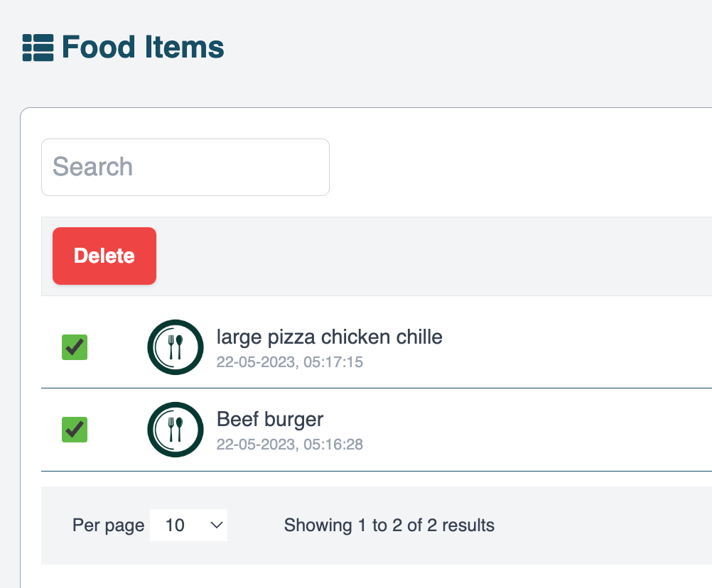This screenshot has height=588, width=712.
Task: Click the Food Items page heading text
Action: 143,48
